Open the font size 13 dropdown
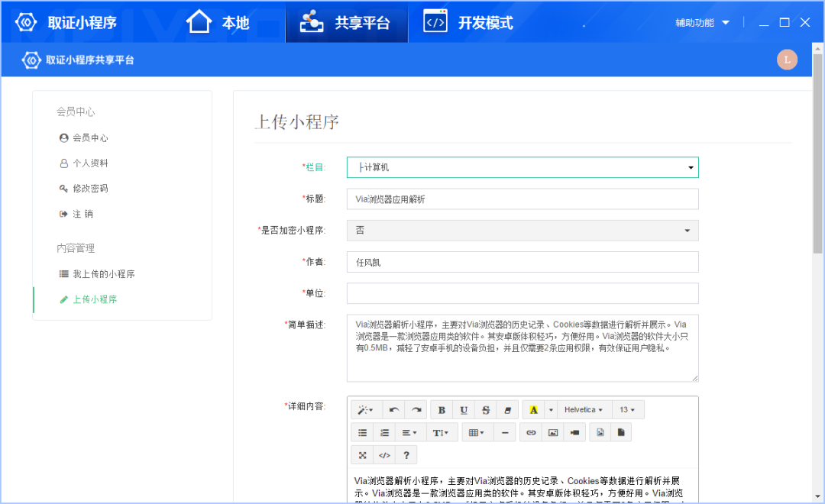This screenshot has width=825, height=504. click(x=626, y=410)
